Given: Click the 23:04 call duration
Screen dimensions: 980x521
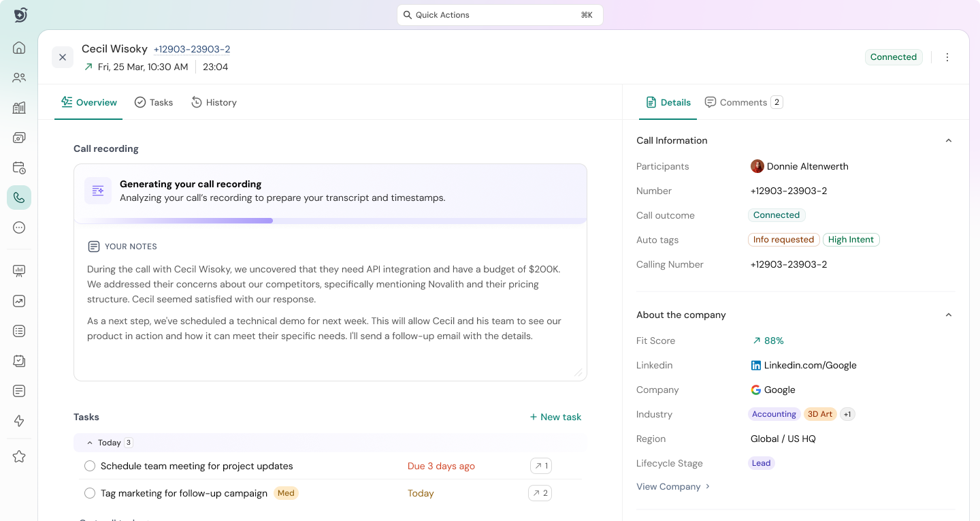Looking at the screenshot, I should (215, 67).
